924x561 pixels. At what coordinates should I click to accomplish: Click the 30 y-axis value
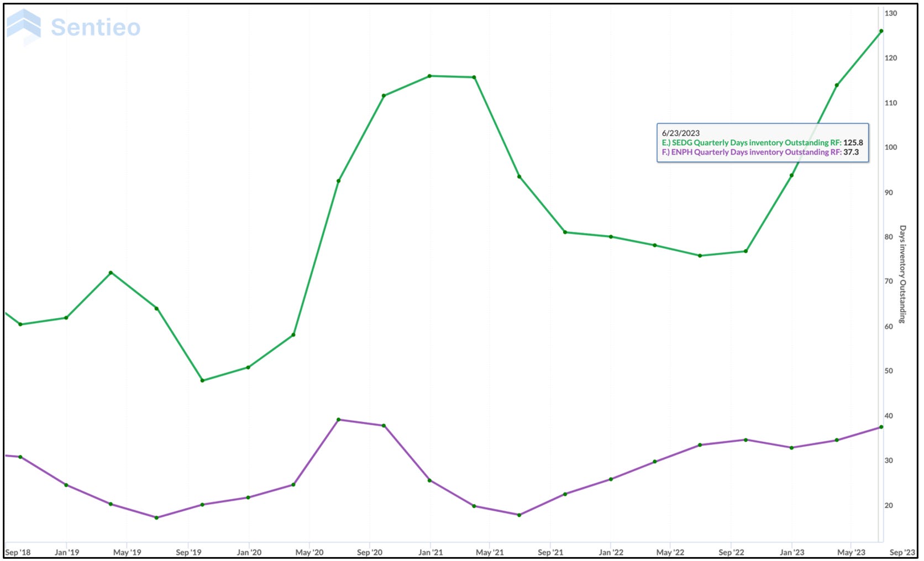(x=889, y=461)
